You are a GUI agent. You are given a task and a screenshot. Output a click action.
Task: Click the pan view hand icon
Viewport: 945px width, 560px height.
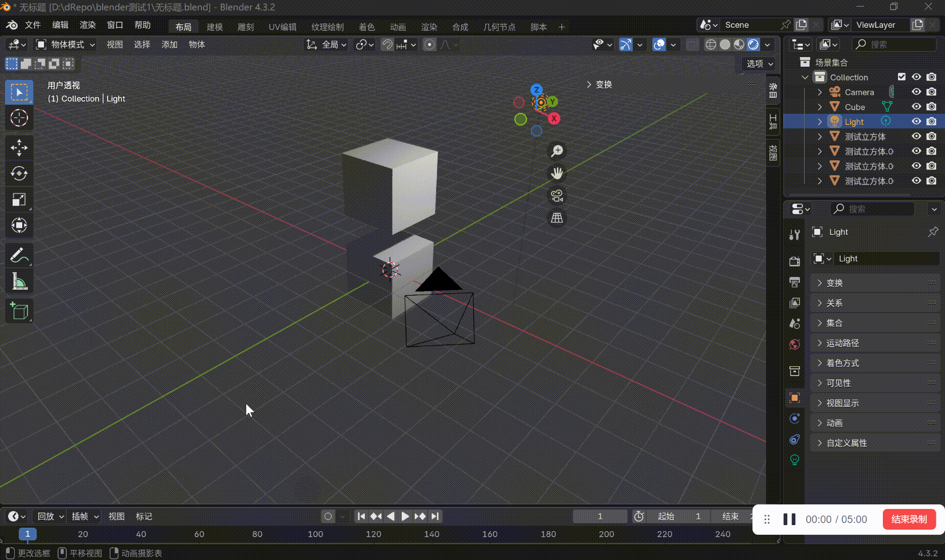coord(557,173)
